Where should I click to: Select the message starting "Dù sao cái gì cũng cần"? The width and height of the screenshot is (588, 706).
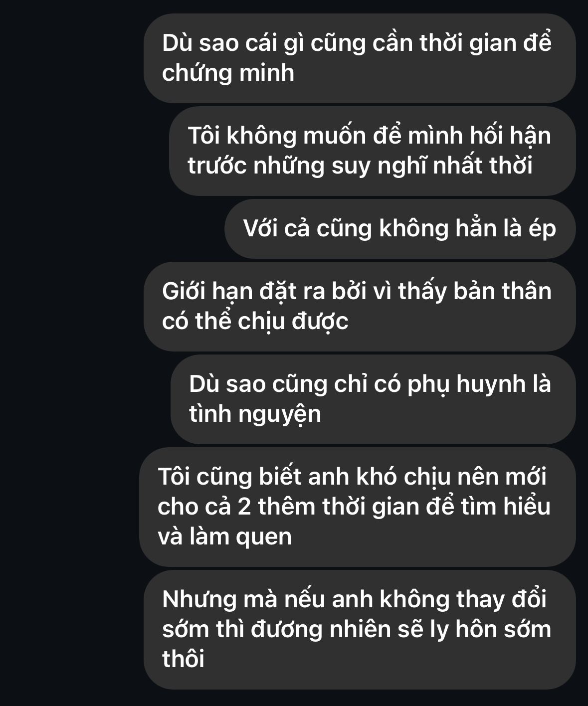360,58
